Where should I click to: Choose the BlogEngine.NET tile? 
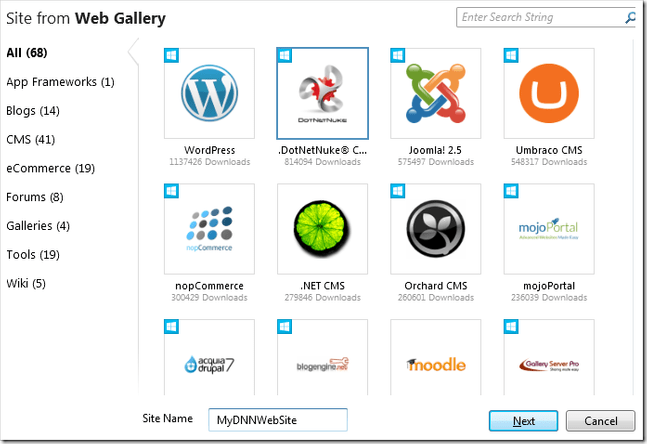(322, 357)
